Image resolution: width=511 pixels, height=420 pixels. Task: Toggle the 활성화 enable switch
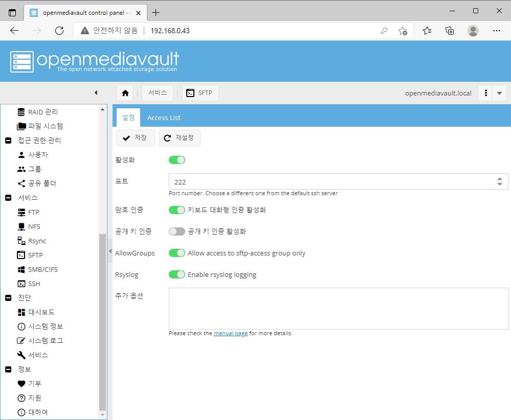coord(177,160)
